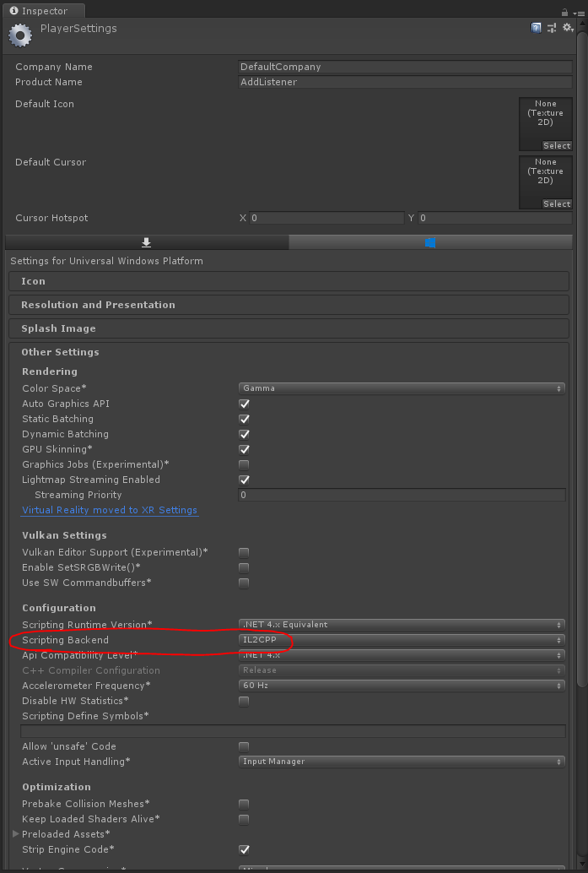Enable Graphics Jobs (Experimental)
The image size is (588, 873).
[x=244, y=464]
